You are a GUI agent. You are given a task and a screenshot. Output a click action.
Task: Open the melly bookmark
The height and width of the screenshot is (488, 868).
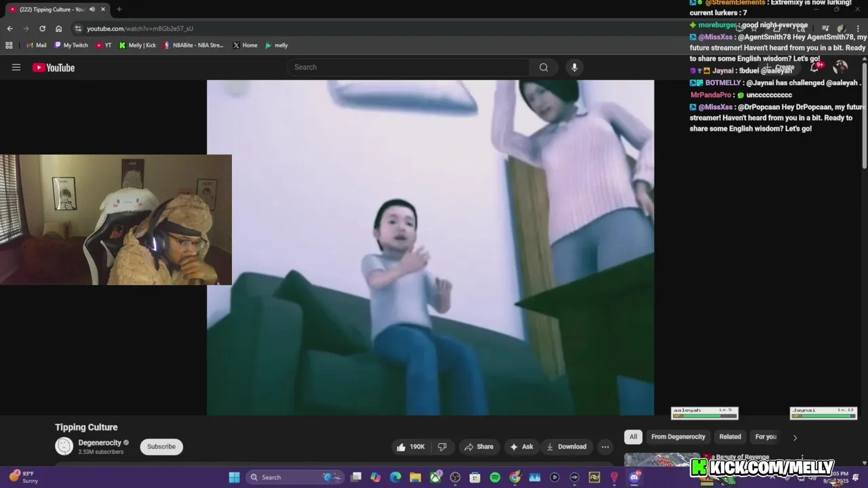(276, 45)
